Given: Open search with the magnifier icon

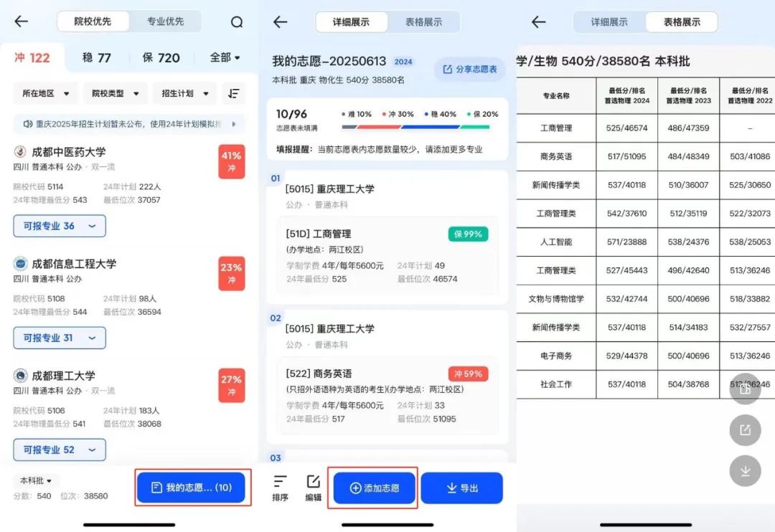Looking at the screenshot, I should point(237,22).
